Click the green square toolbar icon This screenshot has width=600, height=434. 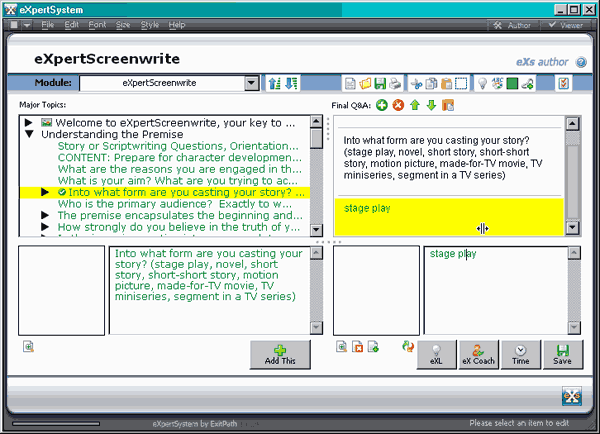pos(512,83)
